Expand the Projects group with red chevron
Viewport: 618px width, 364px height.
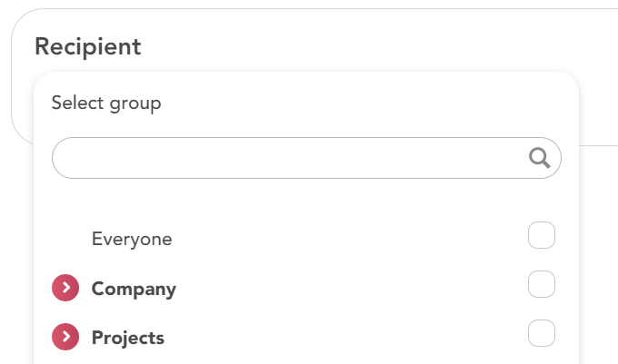[x=65, y=338]
